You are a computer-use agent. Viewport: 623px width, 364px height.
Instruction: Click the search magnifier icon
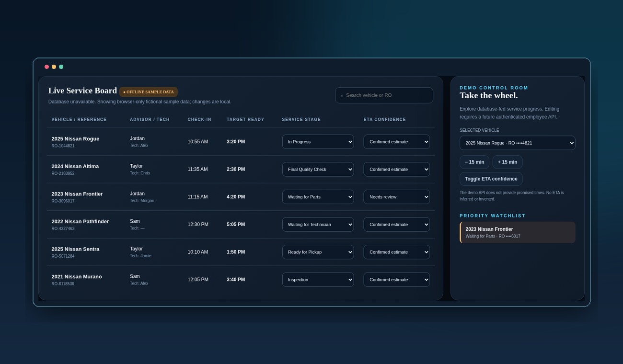click(342, 96)
